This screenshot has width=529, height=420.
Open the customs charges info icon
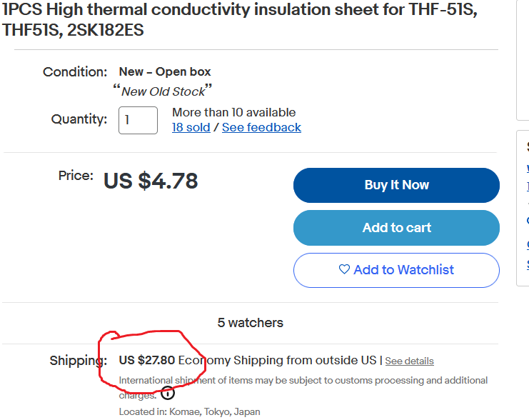tap(168, 394)
